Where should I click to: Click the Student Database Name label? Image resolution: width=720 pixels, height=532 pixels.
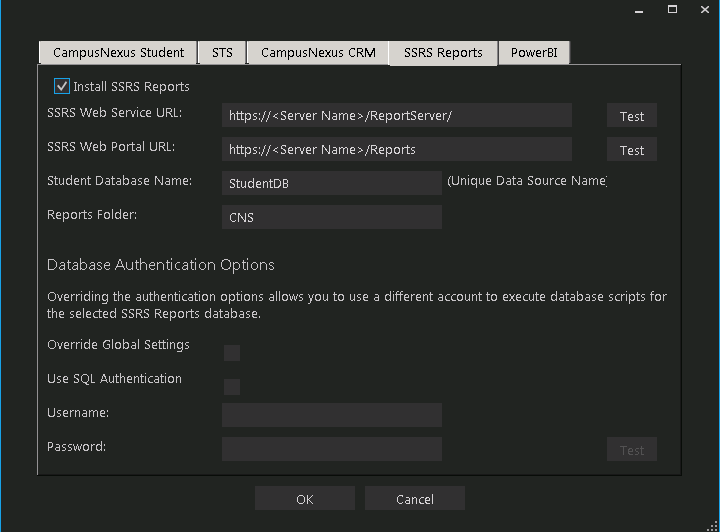pyautogui.click(x=119, y=181)
